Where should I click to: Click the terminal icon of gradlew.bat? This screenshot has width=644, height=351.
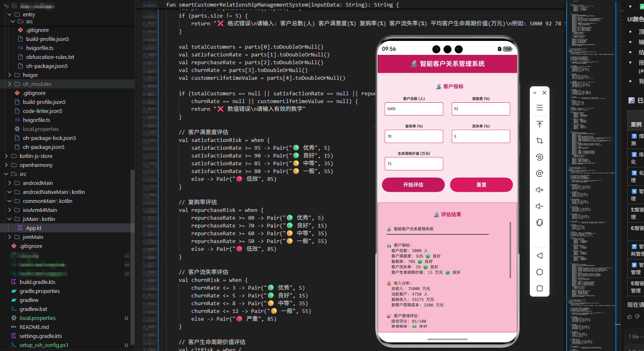pyautogui.click(x=14, y=309)
